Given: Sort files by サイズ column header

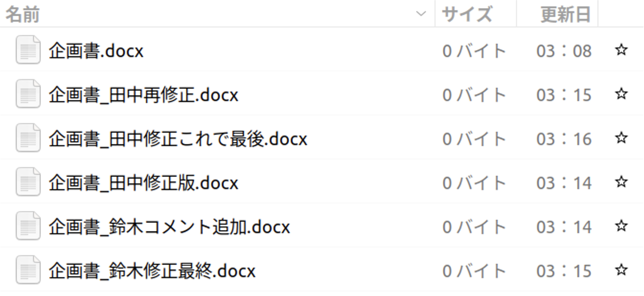Looking at the screenshot, I should [467, 14].
